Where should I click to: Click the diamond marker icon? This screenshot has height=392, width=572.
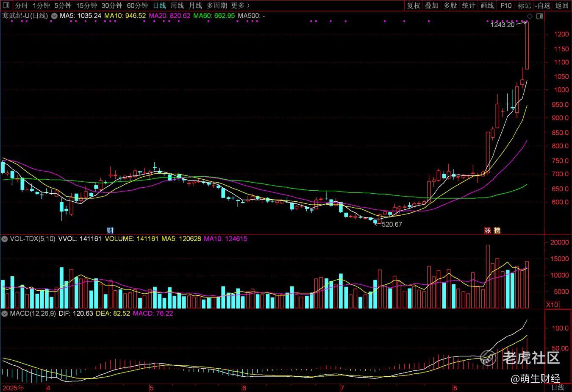pos(530,16)
